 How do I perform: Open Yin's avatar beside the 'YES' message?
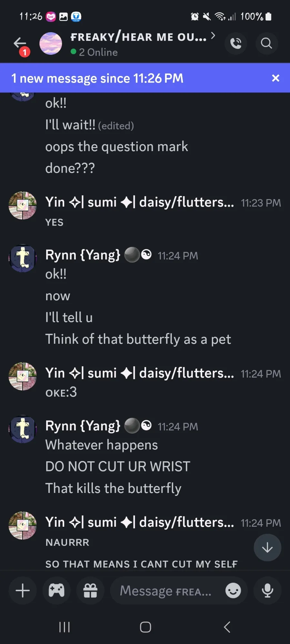[x=23, y=206]
